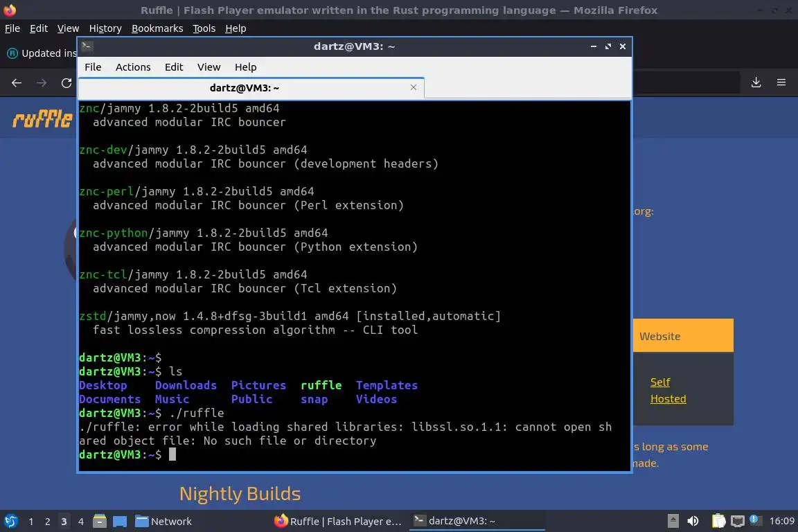Open Firefox Tools menu
Viewport: 798px width, 532px height.
(x=204, y=28)
